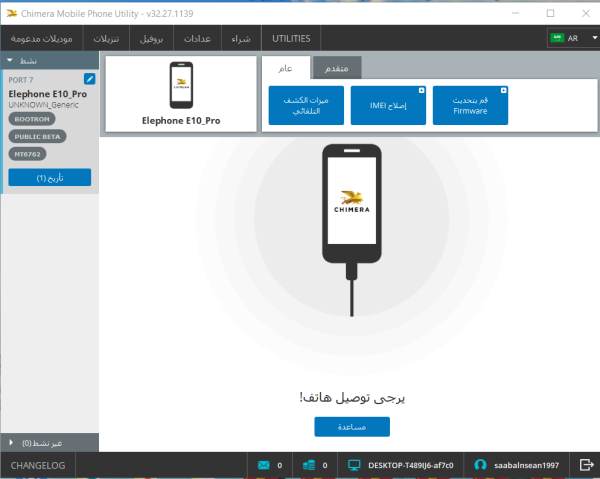Open the بروفيل profile menu
600x479 pixels.
pos(152,38)
